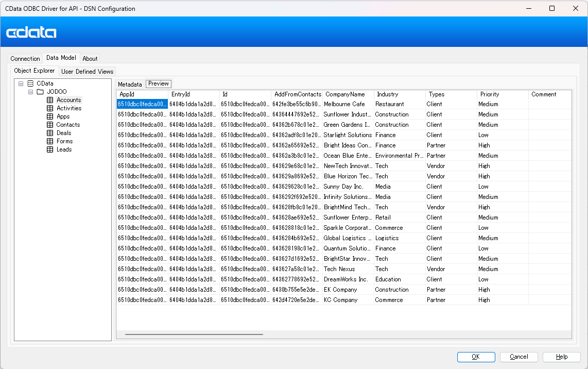Open the JODOO folder icon
The image size is (588, 369).
point(40,92)
